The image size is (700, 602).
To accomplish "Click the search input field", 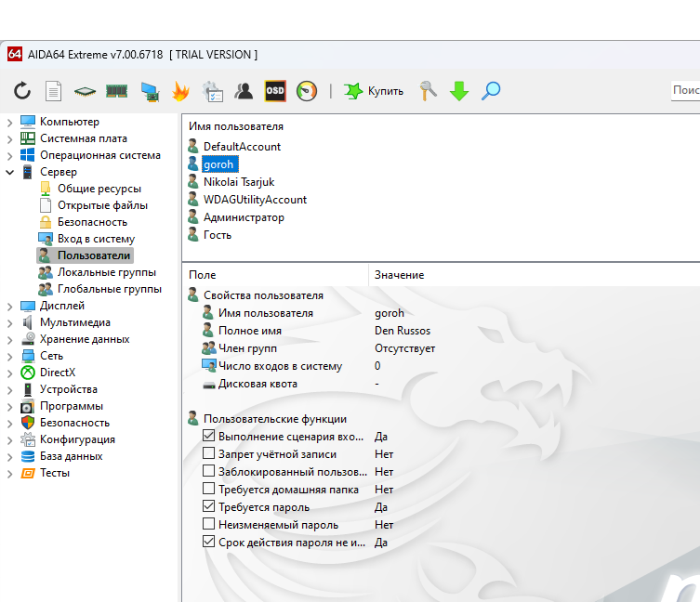I will [685, 91].
